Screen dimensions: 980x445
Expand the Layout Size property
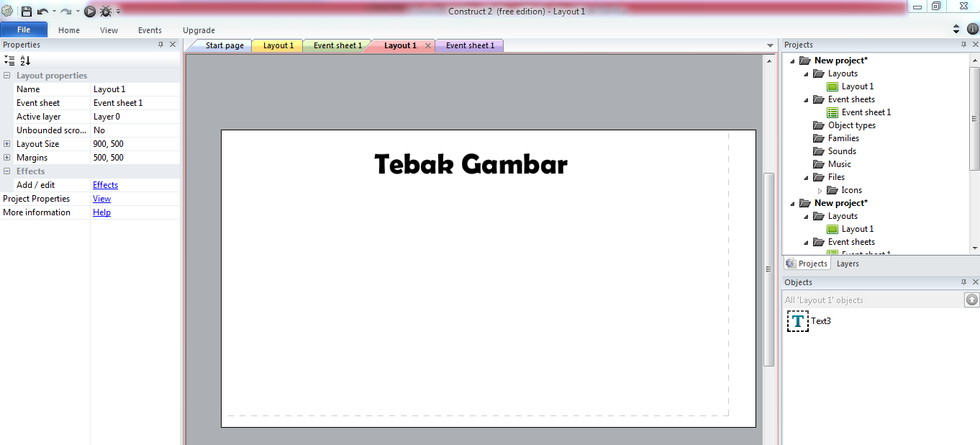click(7, 144)
